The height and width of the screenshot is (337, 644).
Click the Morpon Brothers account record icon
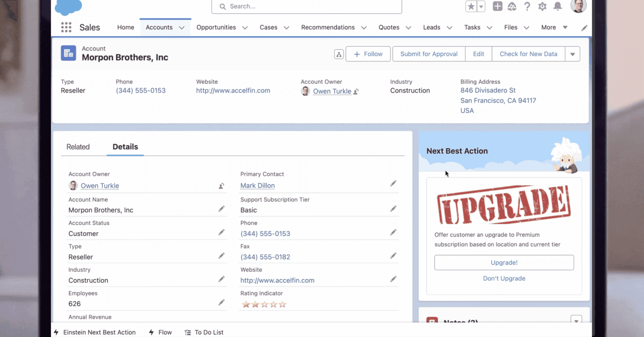68,53
